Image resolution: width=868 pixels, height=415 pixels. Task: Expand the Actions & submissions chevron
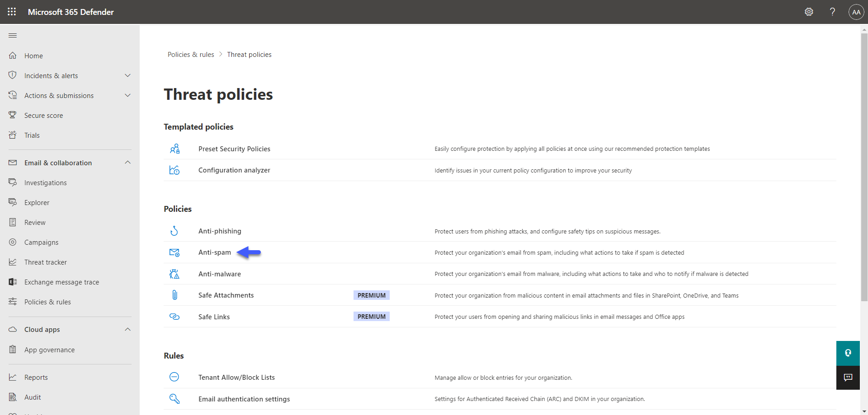pos(127,95)
